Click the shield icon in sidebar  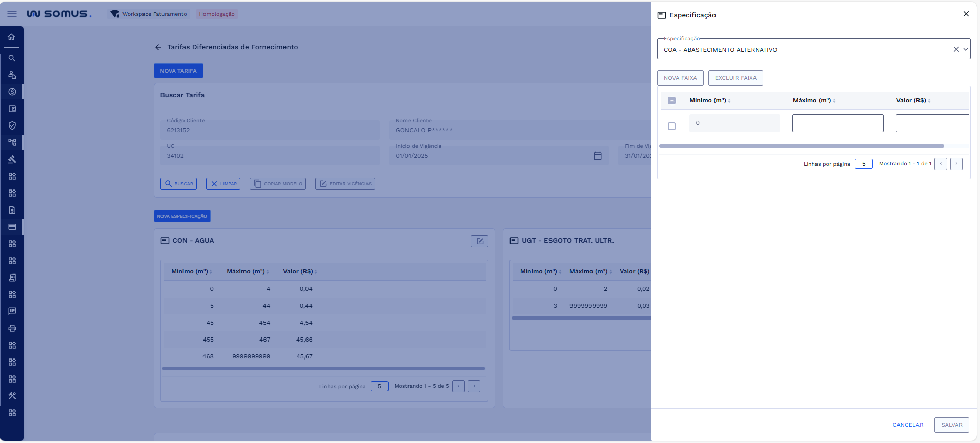pyautogui.click(x=12, y=125)
